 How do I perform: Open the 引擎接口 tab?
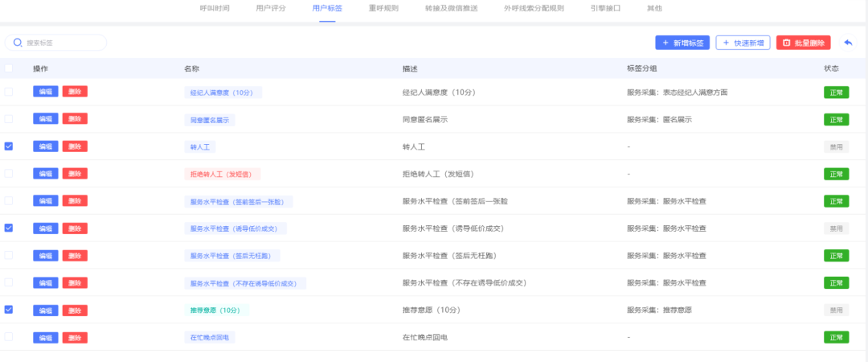pos(606,8)
